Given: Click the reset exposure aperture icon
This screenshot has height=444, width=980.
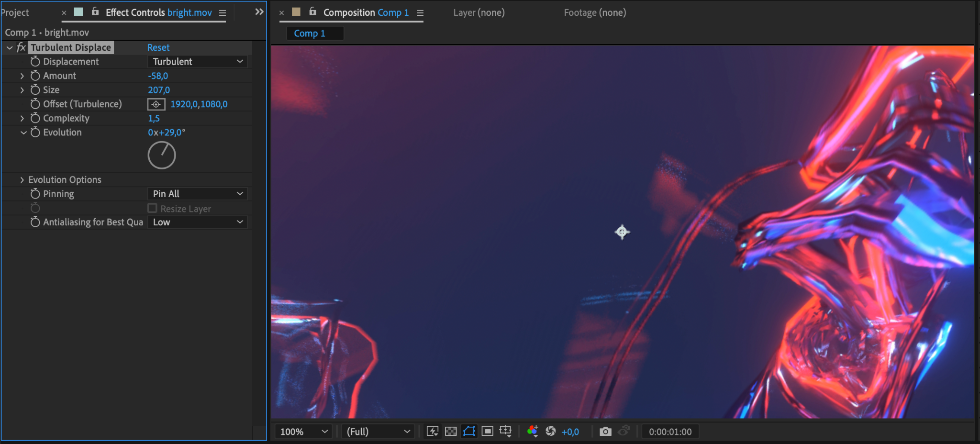Looking at the screenshot, I should [551, 431].
